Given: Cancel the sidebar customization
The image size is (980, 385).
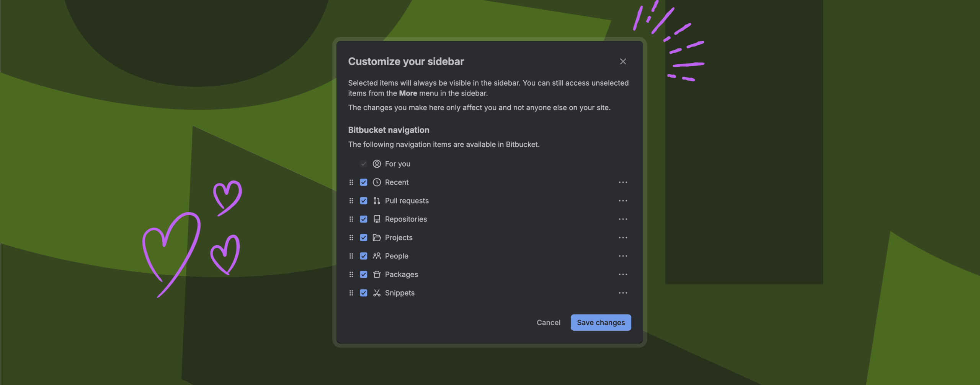Looking at the screenshot, I should pyautogui.click(x=548, y=322).
